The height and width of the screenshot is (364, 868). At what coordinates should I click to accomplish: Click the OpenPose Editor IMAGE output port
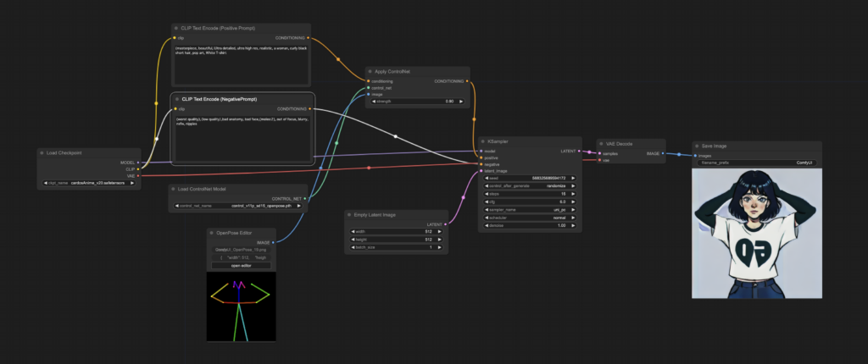[x=273, y=242]
